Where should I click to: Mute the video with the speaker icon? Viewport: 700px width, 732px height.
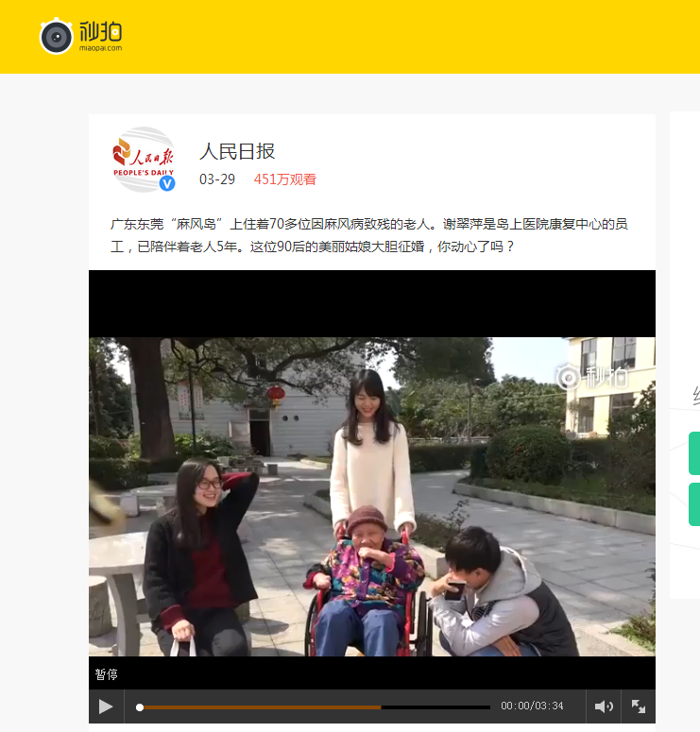click(604, 706)
